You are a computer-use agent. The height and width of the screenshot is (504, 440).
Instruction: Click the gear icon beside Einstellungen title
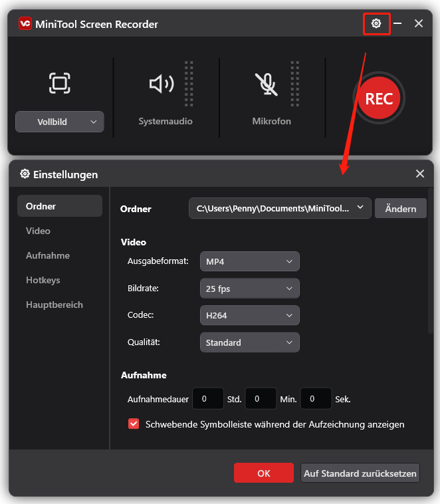(x=25, y=174)
